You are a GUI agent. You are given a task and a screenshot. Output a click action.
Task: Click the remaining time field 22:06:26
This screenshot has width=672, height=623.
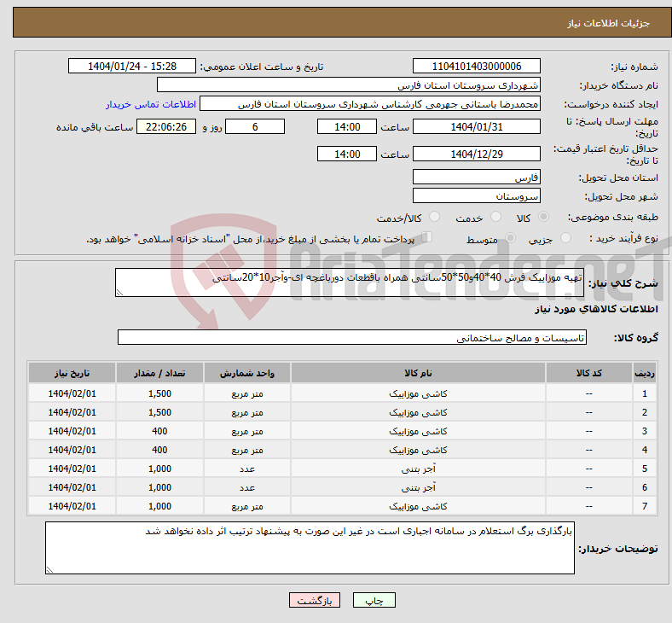click(x=166, y=127)
